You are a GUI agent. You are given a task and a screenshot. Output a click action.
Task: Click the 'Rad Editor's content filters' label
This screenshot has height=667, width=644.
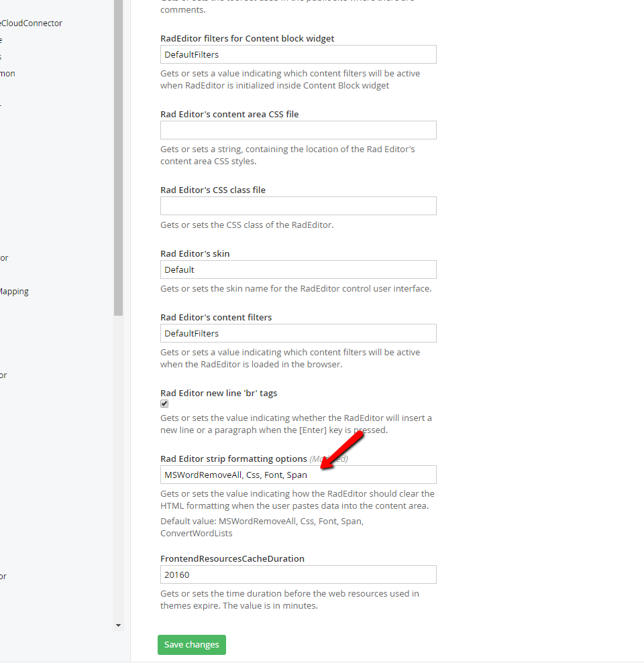coord(216,317)
